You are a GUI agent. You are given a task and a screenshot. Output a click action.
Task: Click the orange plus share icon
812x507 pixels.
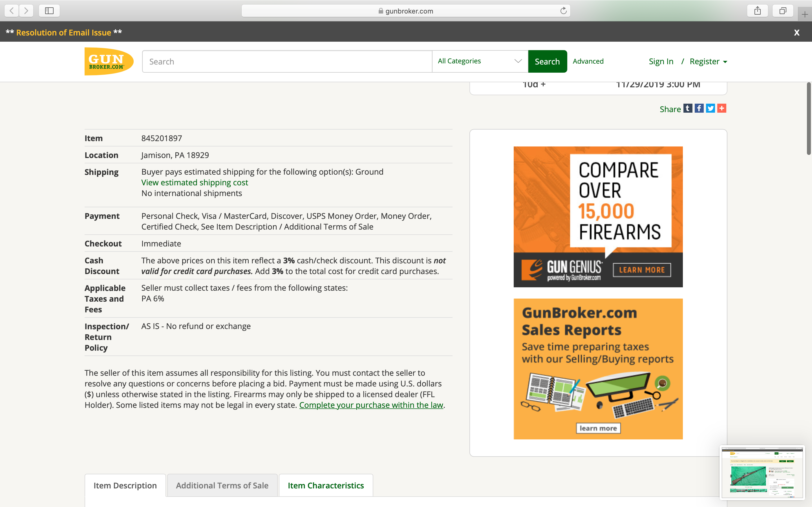tap(722, 108)
